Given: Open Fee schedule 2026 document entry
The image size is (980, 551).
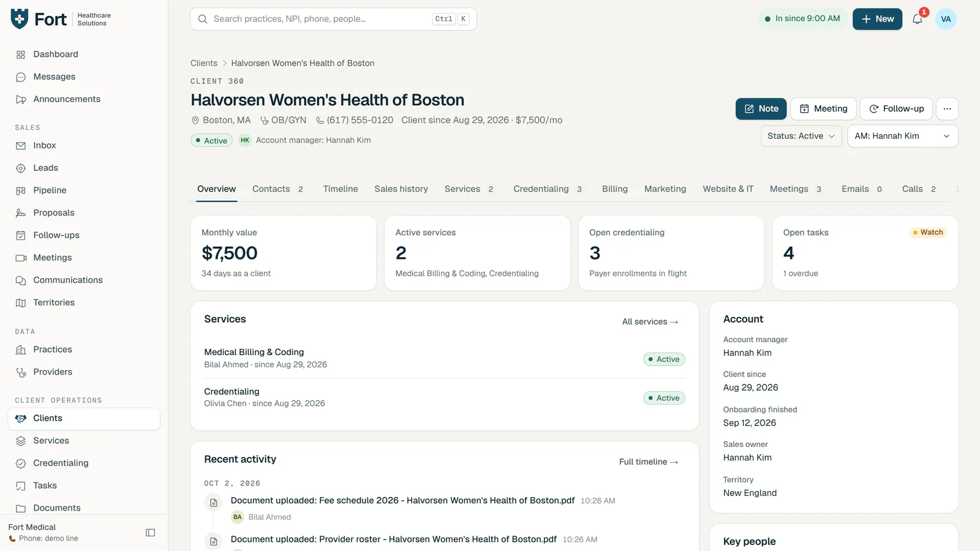Looking at the screenshot, I should pos(402,501).
